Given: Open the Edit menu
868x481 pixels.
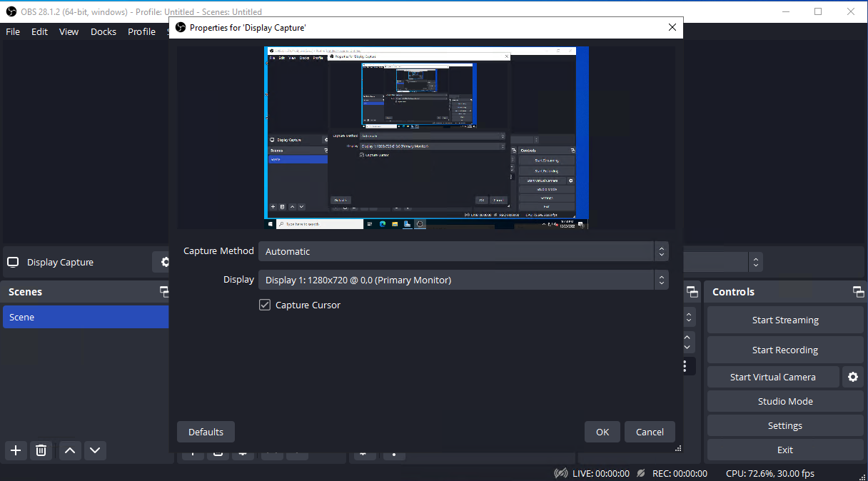Looking at the screenshot, I should [x=39, y=31].
